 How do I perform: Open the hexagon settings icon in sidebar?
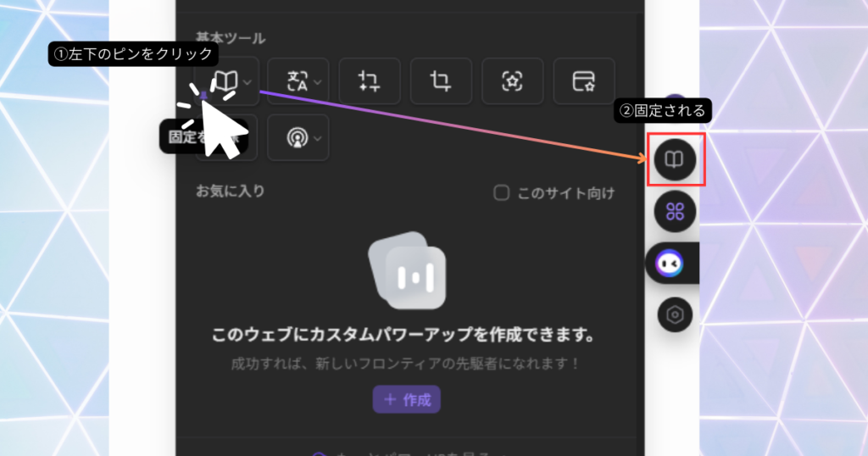coord(675,314)
